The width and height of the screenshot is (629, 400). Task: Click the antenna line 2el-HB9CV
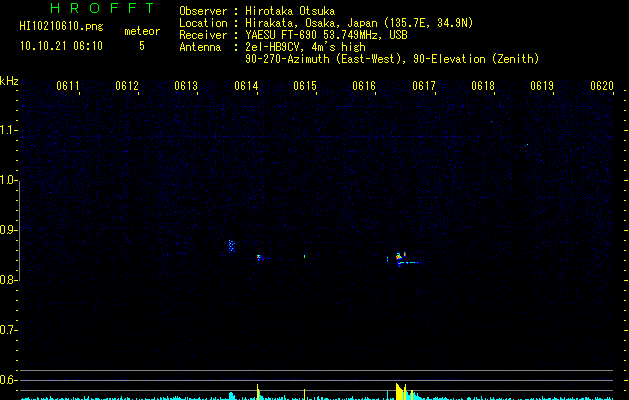305,47
